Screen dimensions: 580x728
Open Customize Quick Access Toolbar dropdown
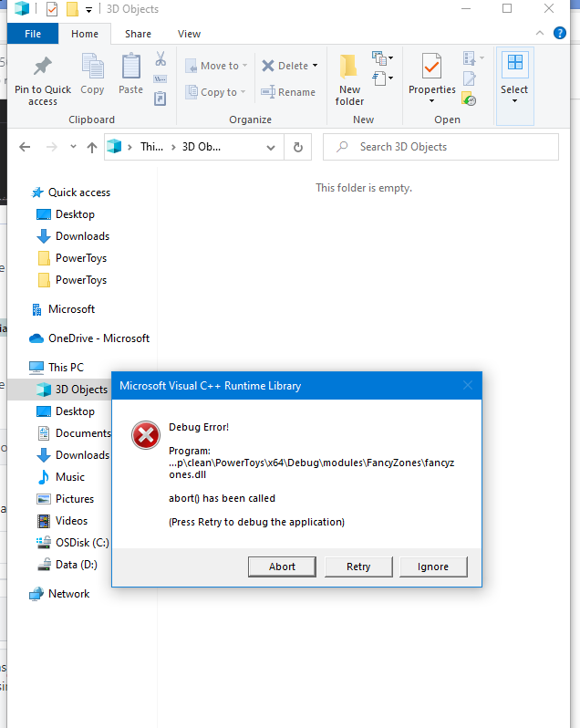[x=88, y=9]
